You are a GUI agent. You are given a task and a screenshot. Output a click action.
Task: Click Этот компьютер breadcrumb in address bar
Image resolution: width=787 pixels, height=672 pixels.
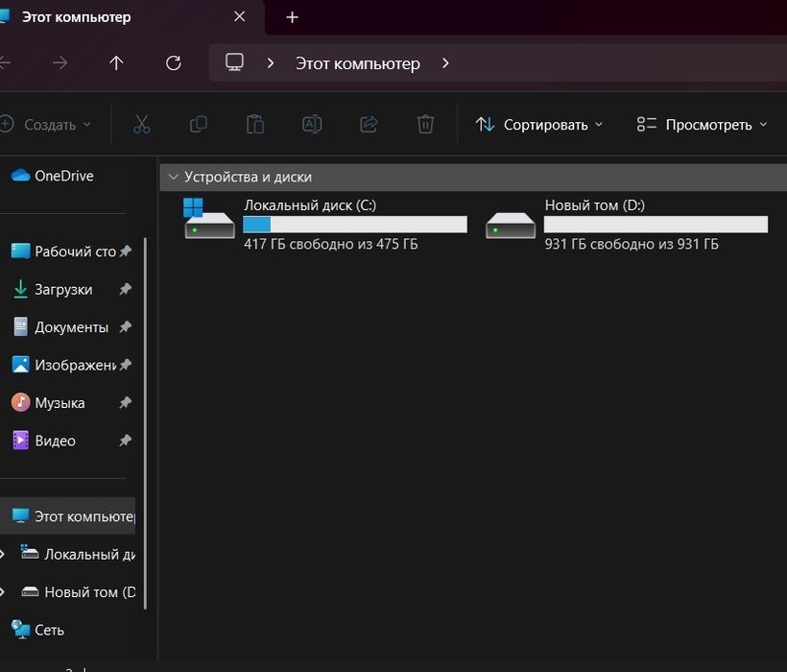(x=358, y=63)
